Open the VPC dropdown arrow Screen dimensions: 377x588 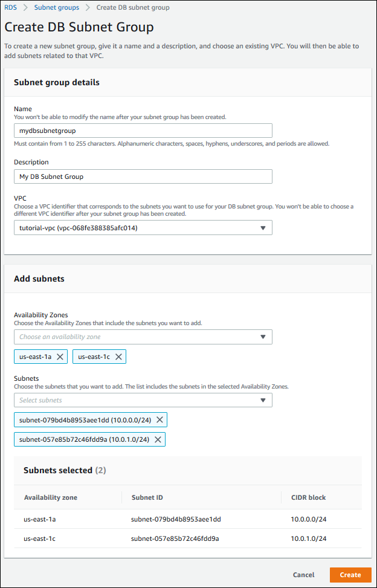[263, 228]
